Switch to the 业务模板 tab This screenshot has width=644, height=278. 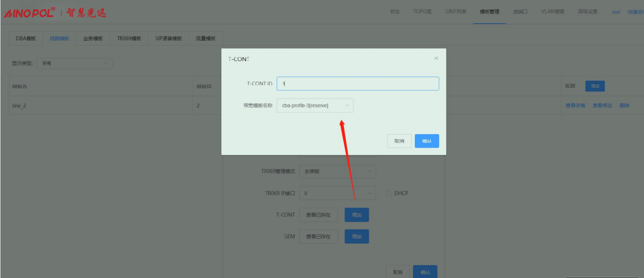click(x=93, y=39)
